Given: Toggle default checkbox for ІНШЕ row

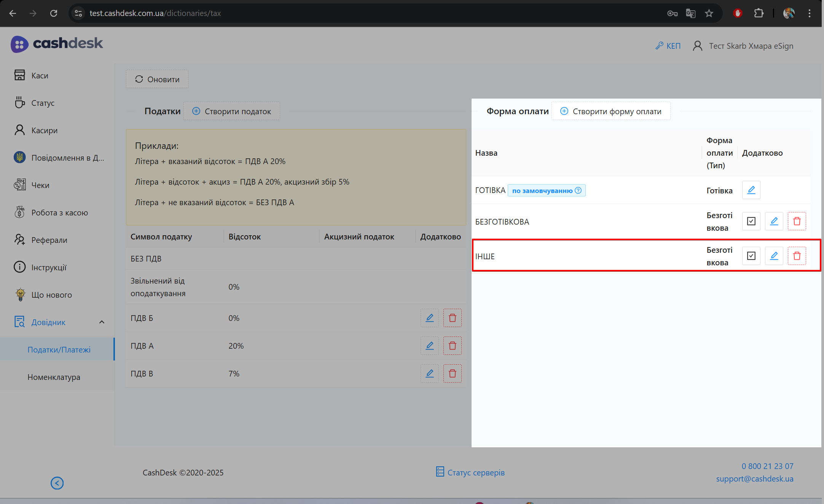Looking at the screenshot, I should (x=751, y=256).
